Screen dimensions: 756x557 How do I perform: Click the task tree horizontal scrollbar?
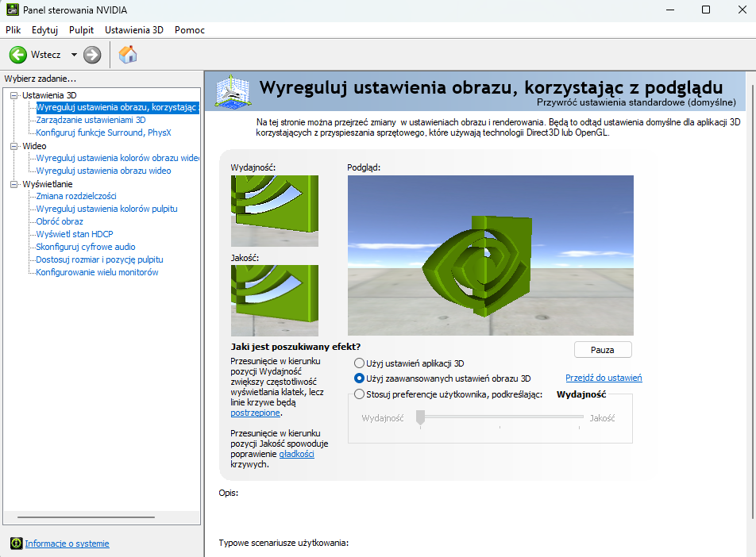pos(87,517)
